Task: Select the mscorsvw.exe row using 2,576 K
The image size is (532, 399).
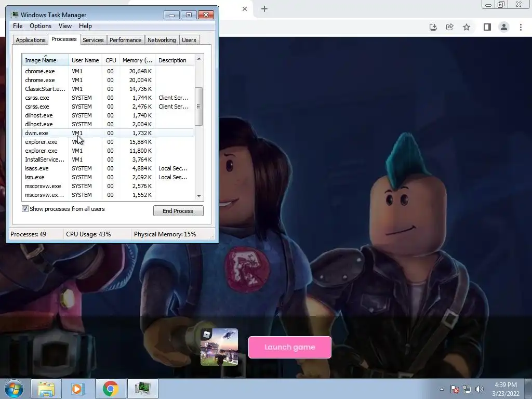Action: point(108,186)
